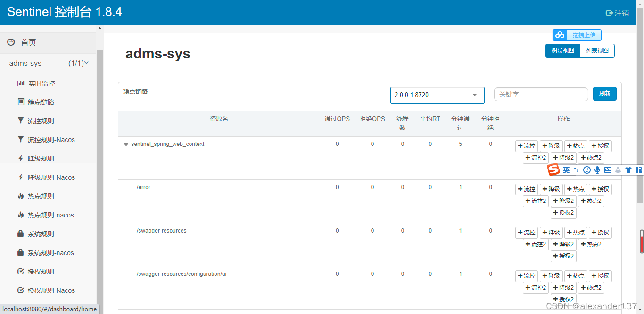Add 热点 rule for /swagger-resources
This screenshot has width=644, height=314.
point(576,233)
